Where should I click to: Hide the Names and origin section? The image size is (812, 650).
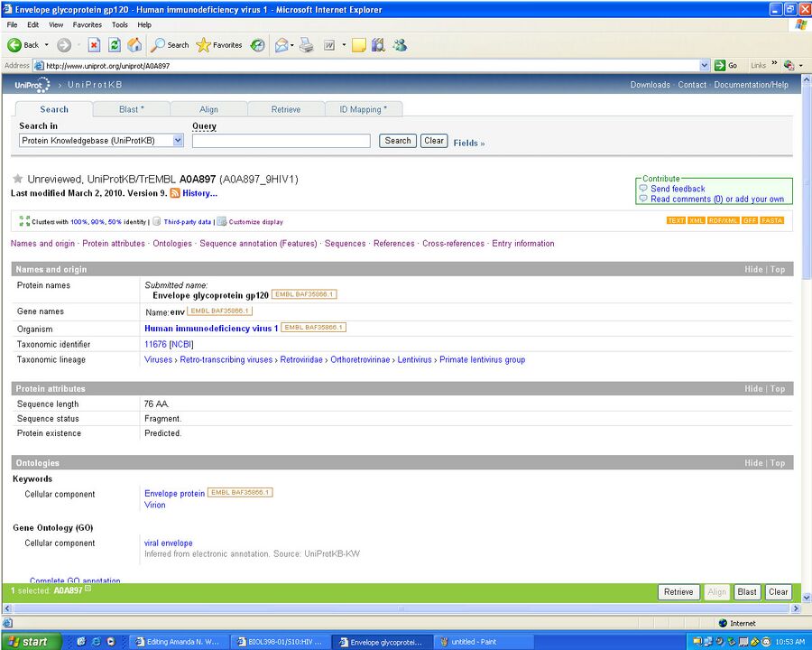[x=752, y=270]
